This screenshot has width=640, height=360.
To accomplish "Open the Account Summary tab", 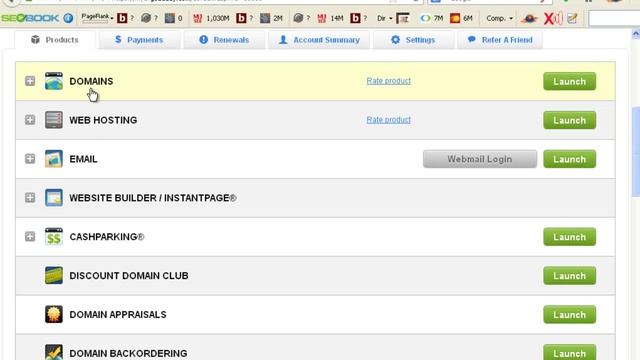I will 319,40.
